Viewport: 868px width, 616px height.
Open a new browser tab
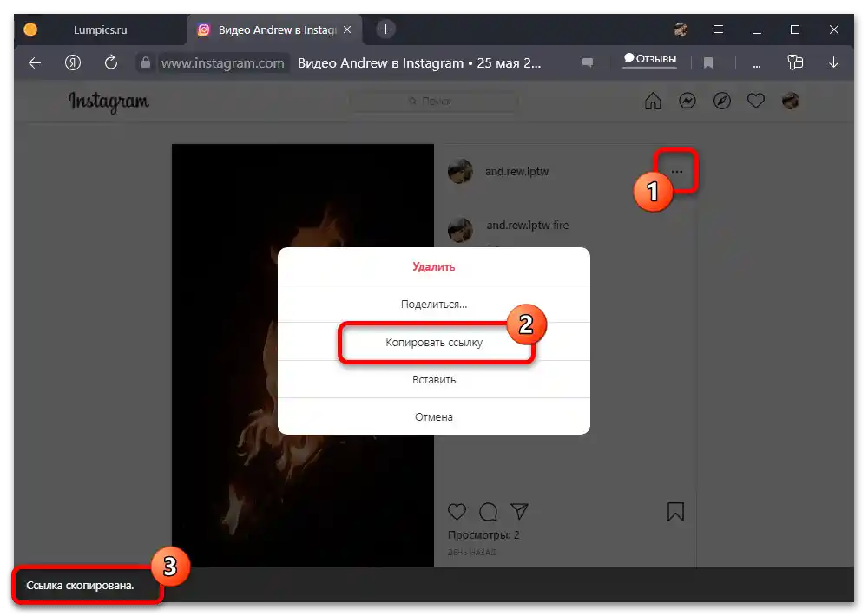click(x=386, y=29)
